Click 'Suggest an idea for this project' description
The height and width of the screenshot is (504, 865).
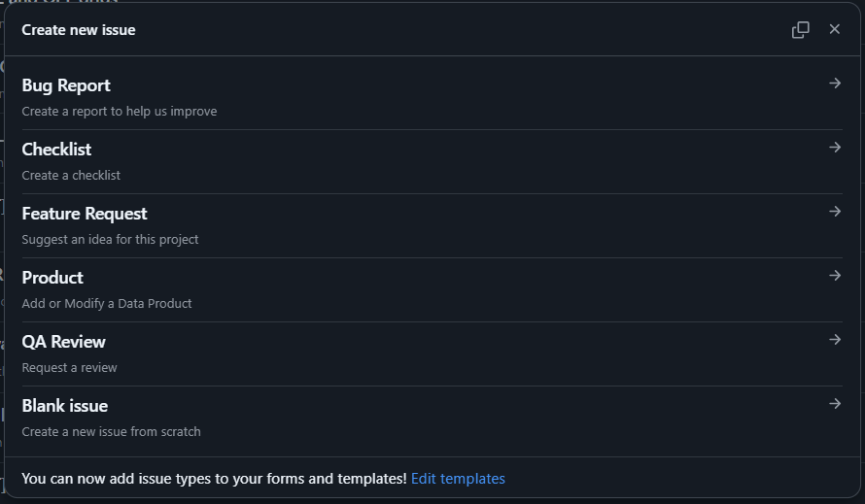point(110,239)
